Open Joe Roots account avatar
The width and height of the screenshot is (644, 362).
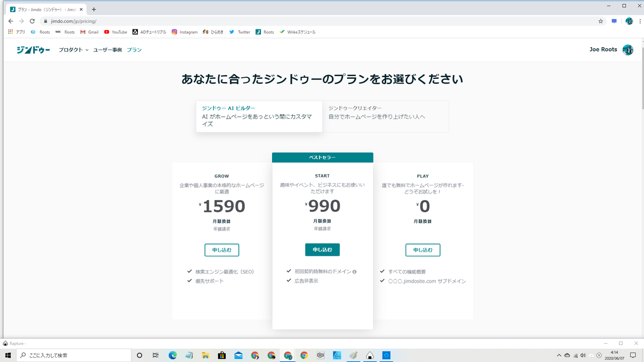click(x=628, y=50)
